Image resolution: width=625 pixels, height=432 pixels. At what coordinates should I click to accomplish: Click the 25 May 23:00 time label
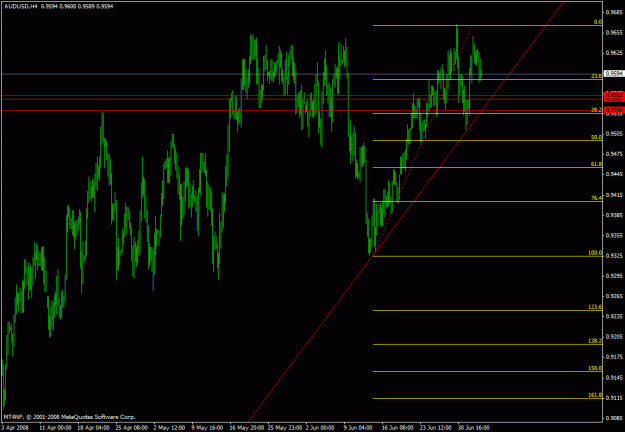coord(285,428)
